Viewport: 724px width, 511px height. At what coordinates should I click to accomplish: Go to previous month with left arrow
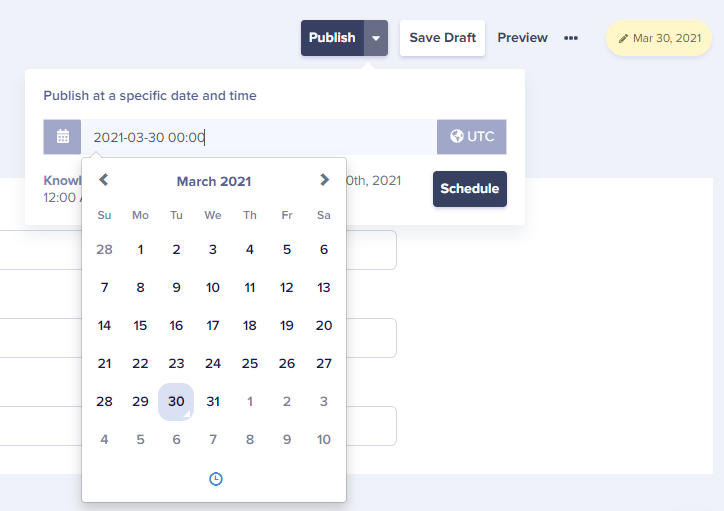click(104, 180)
